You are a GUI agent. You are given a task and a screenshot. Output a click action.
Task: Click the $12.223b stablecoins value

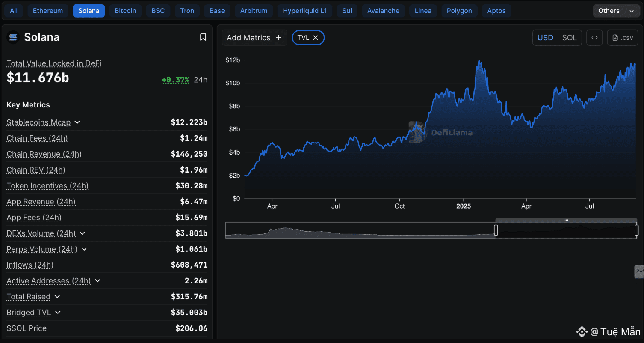click(x=189, y=122)
